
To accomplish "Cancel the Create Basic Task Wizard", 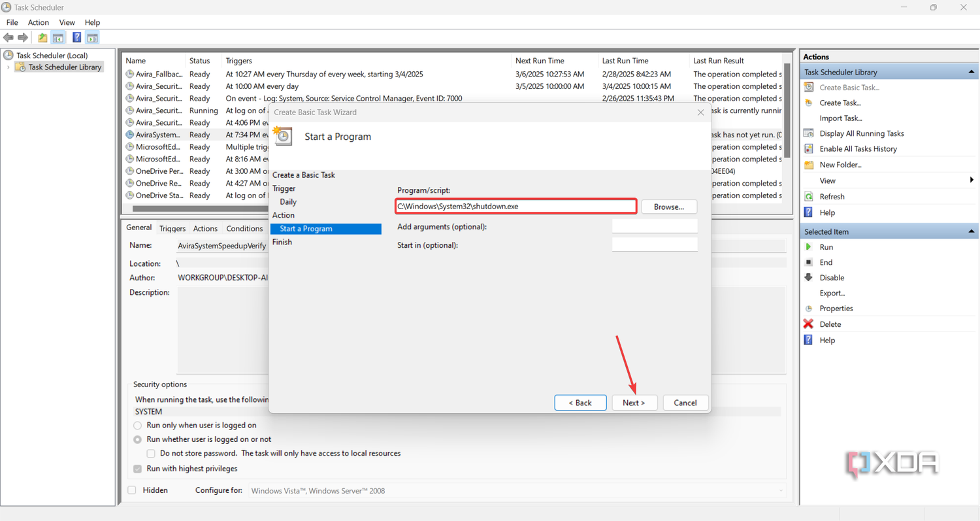I will tap(685, 403).
